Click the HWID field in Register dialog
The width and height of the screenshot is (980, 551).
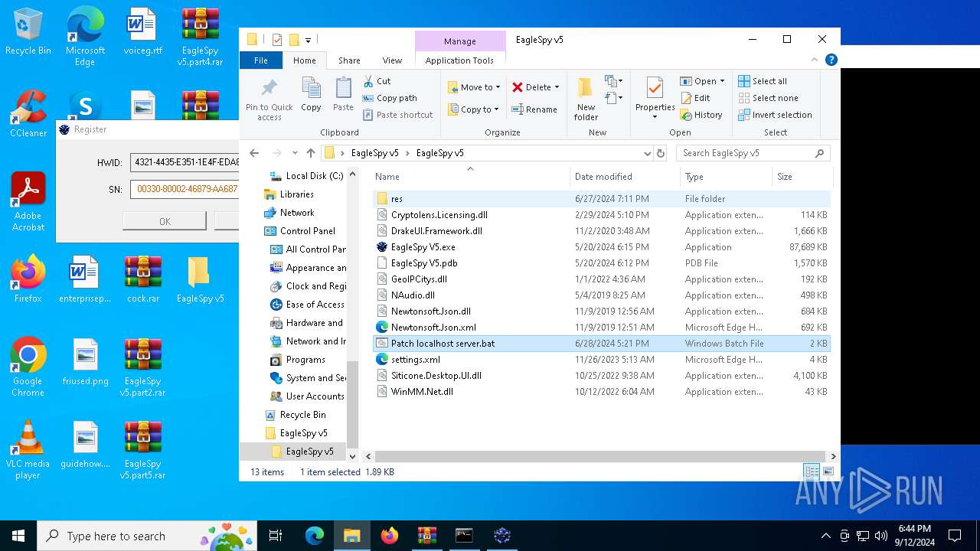tap(185, 162)
